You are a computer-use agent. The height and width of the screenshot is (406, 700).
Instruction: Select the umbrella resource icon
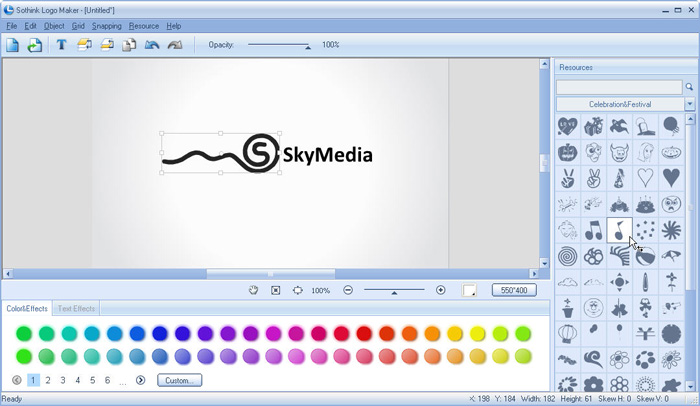(671, 256)
